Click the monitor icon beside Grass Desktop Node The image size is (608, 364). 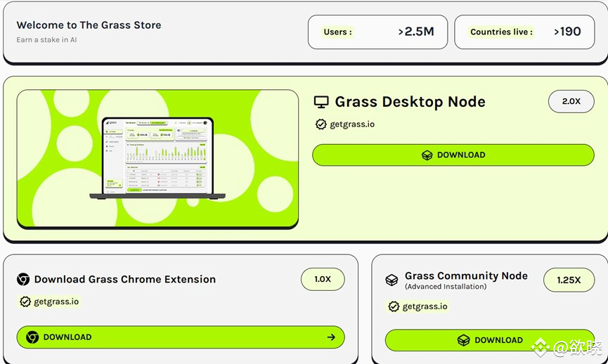(321, 102)
